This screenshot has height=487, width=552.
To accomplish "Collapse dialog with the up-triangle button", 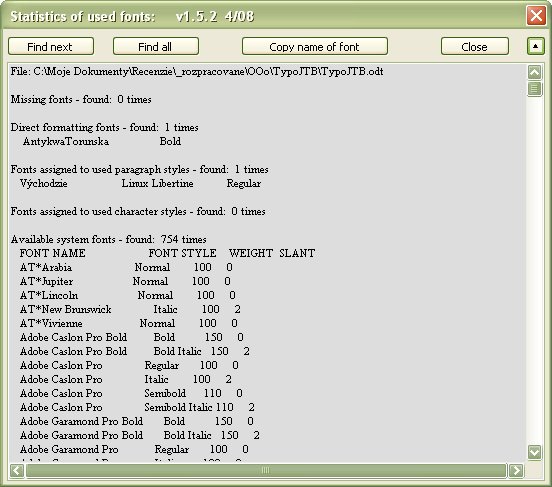I will click(x=535, y=46).
